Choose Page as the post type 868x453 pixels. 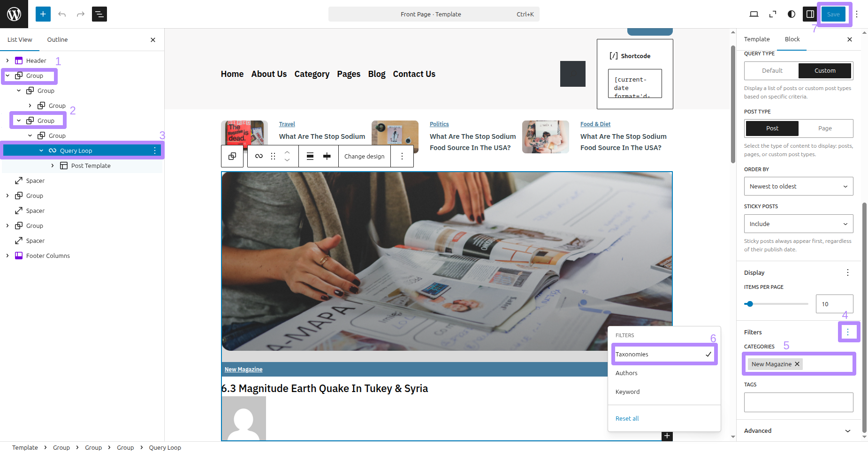[825, 128]
